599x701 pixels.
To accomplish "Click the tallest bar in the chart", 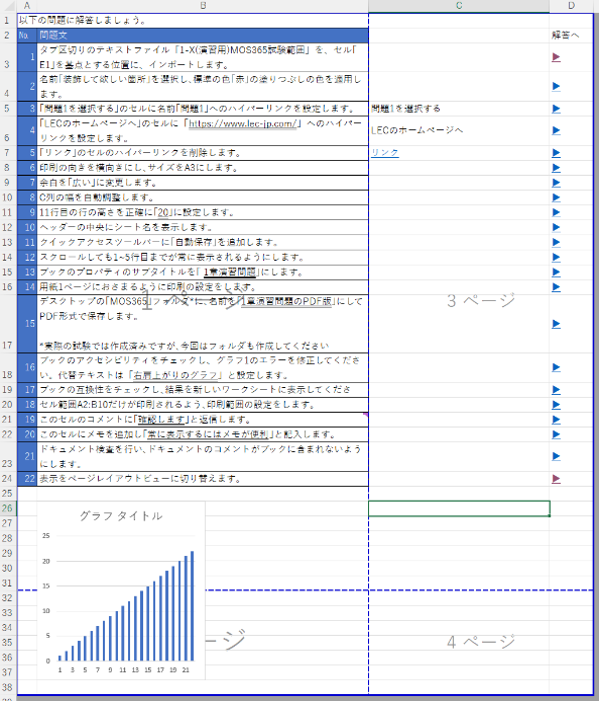I will [192, 606].
